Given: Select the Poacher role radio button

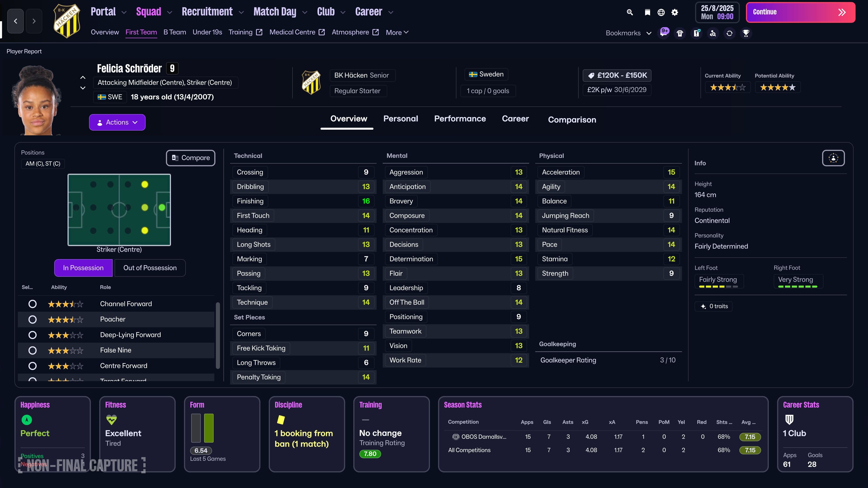Looking at the screenshot, I should (32, 319).
